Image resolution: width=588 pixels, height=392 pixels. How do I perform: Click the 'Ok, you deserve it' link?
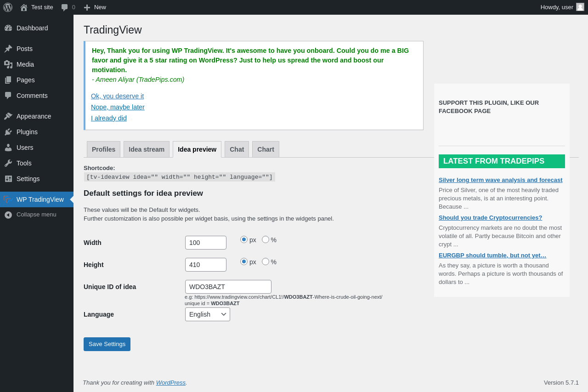[x=117, y=96]
